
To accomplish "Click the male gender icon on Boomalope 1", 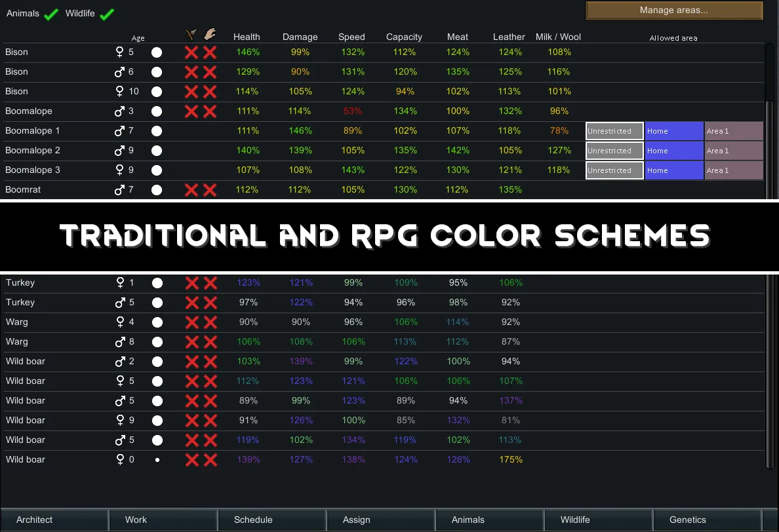I will pos(119,131).
